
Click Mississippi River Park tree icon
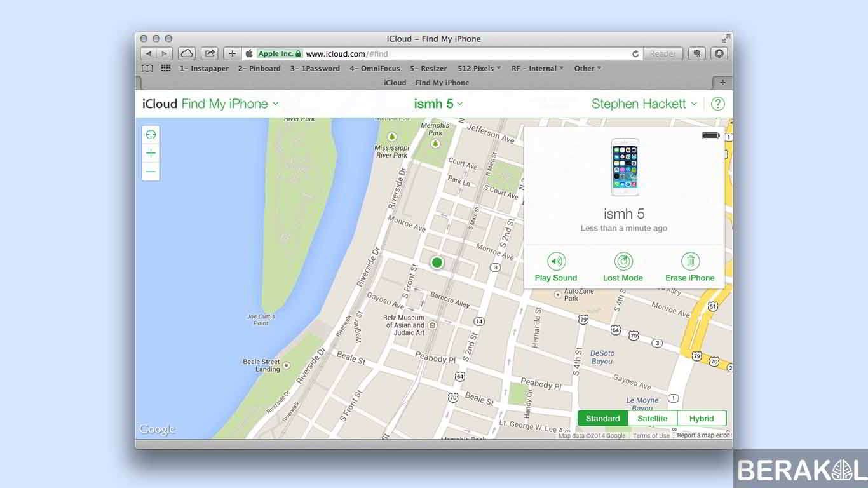click(391, 136)
